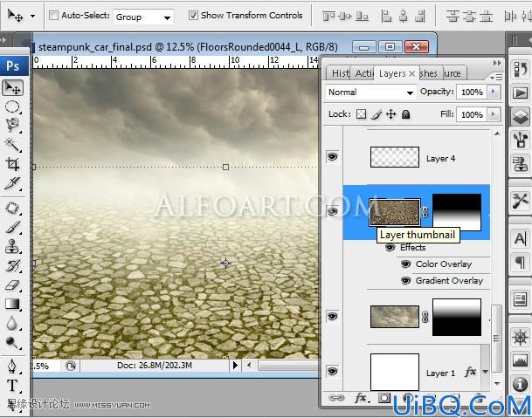Viewport: 532px width, 418px height.
Task: Switch to the Actions tab
Action: (x=363, y=73)
